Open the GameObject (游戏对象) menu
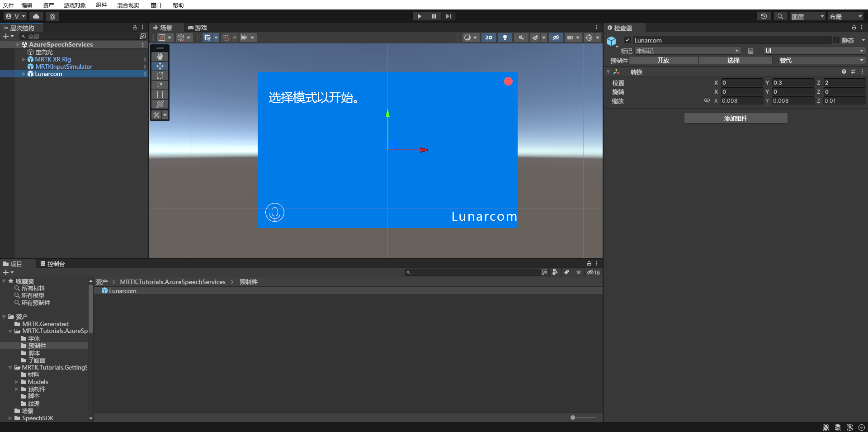The image size is (868, 432). (75, 5)
